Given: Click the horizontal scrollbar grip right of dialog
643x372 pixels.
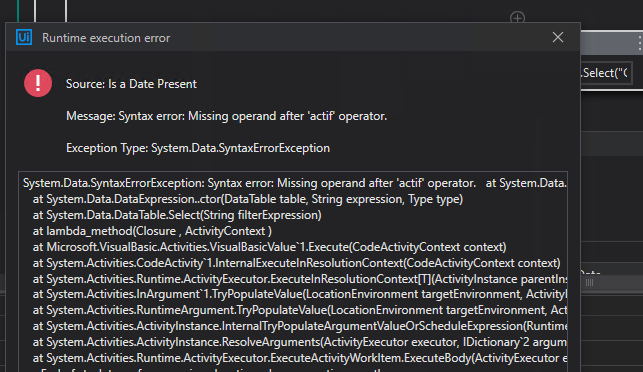Looking at the screenshot, I should coord(589,283).
